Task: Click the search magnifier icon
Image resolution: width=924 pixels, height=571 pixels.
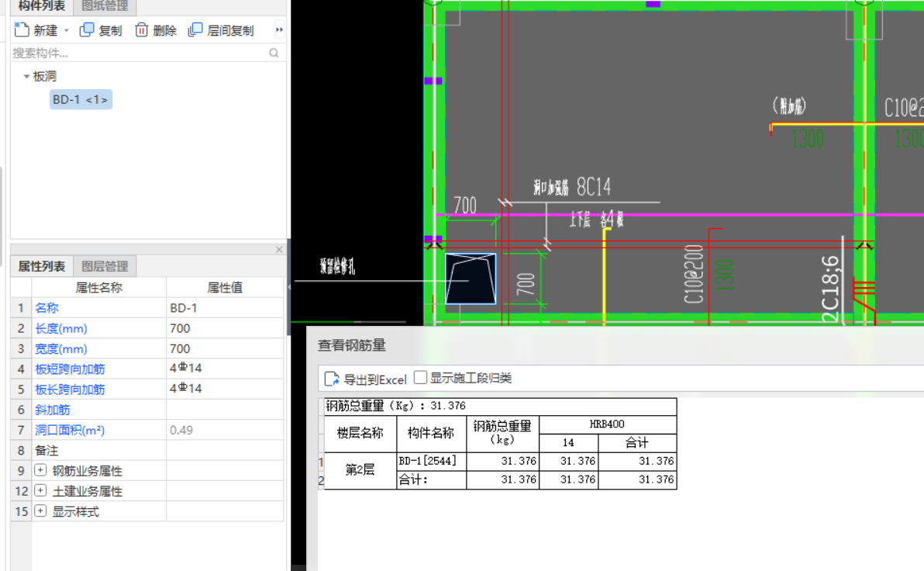Action: [274, 53]
